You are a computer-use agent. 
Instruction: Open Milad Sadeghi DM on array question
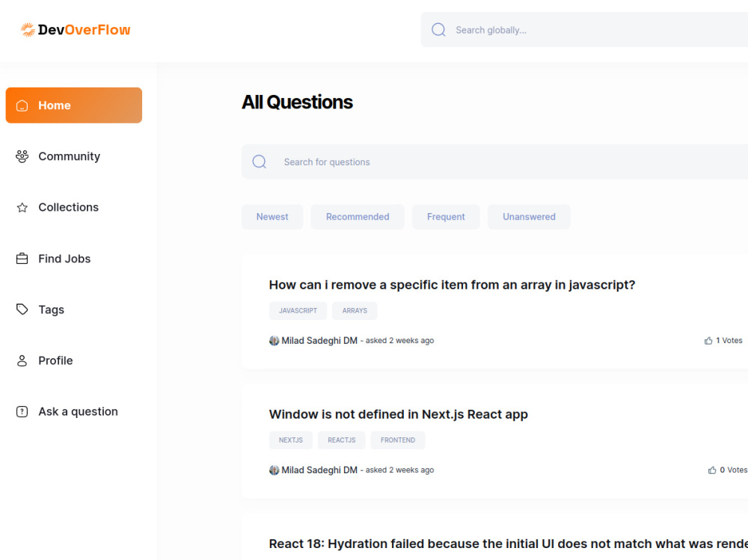319,341
